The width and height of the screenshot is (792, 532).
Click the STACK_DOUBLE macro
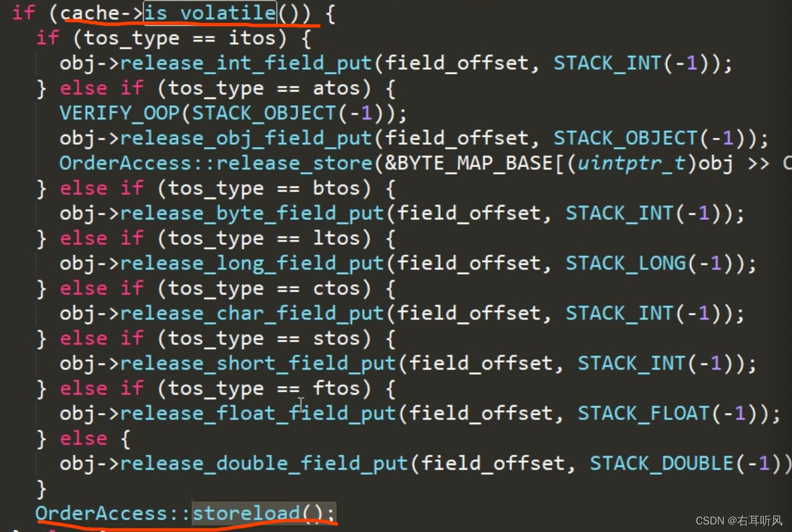(662, 463)
